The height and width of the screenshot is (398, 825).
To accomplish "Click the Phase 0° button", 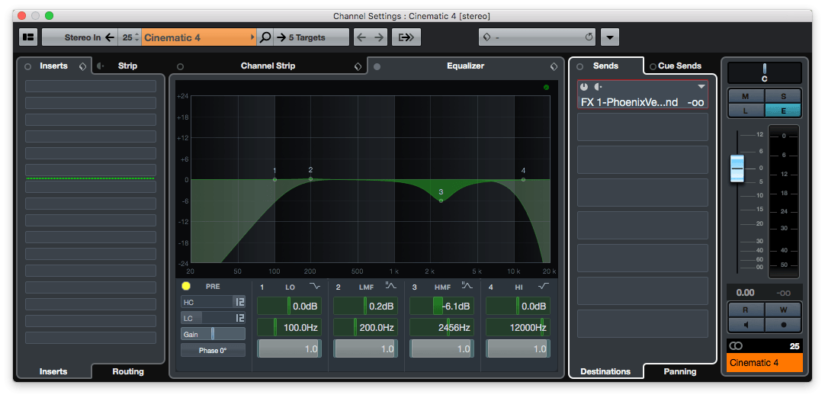I will [x=213, y=350].
